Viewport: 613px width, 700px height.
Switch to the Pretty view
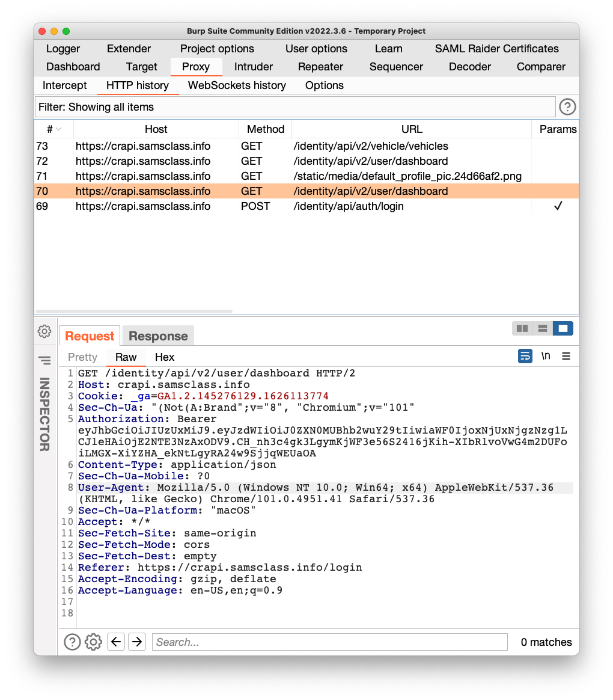82,357
